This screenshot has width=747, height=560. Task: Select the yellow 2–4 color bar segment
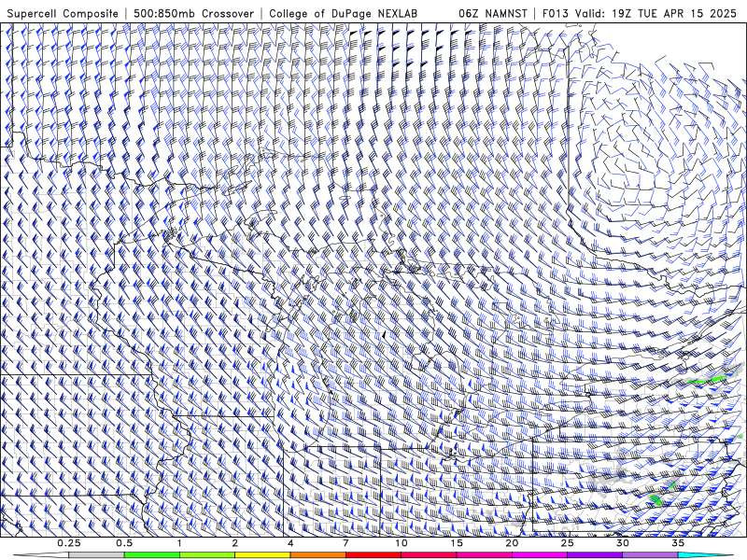(x=262, y=555)
